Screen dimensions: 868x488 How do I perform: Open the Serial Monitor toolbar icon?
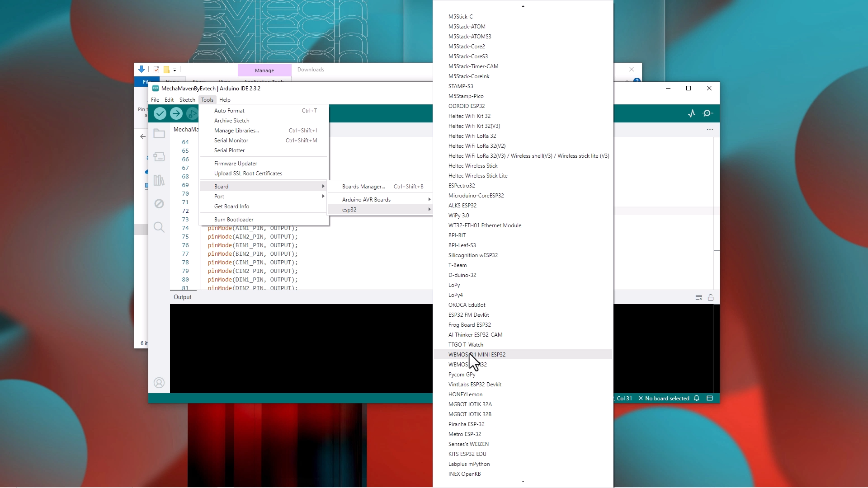pyautogui.click(x=708, y=113)
